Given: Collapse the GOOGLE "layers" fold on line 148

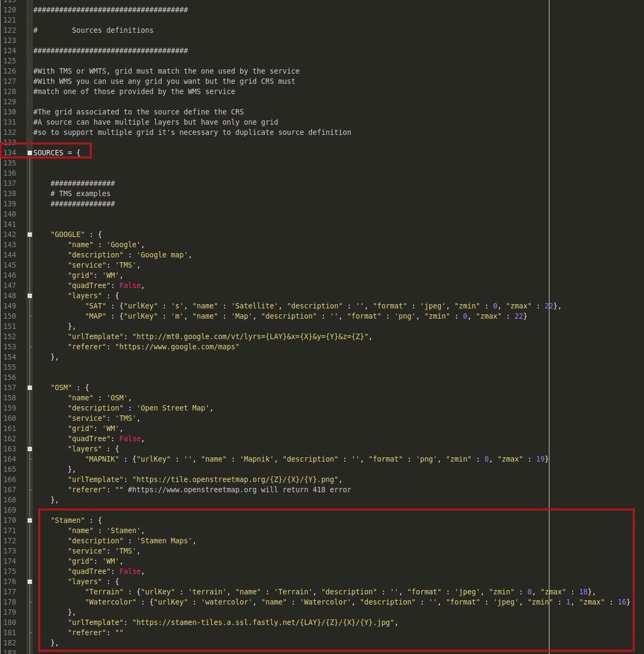Looking at the screenshot, I should click(30, 296).
